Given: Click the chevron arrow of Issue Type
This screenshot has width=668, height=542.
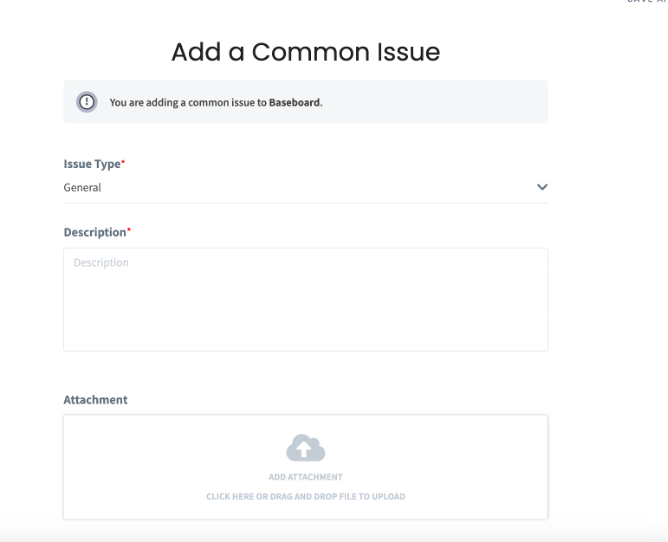Looking at the screenshot, I should (542, 187).
